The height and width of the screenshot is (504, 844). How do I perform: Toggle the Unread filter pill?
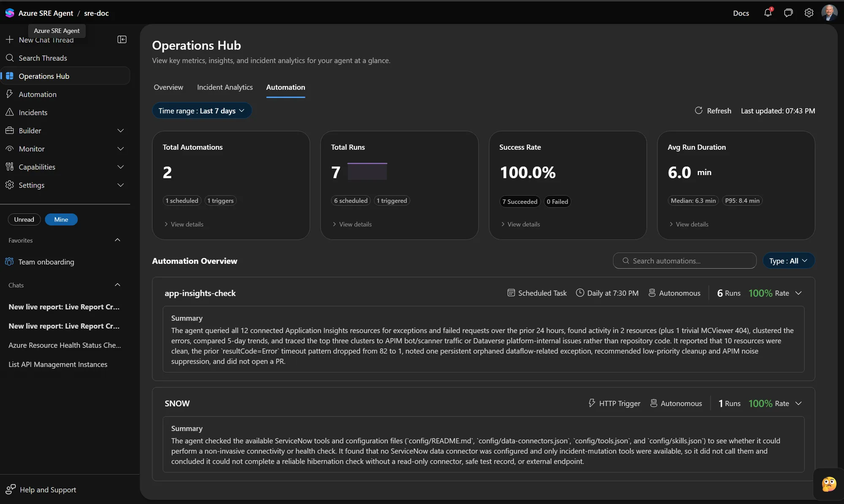point(24,219)
